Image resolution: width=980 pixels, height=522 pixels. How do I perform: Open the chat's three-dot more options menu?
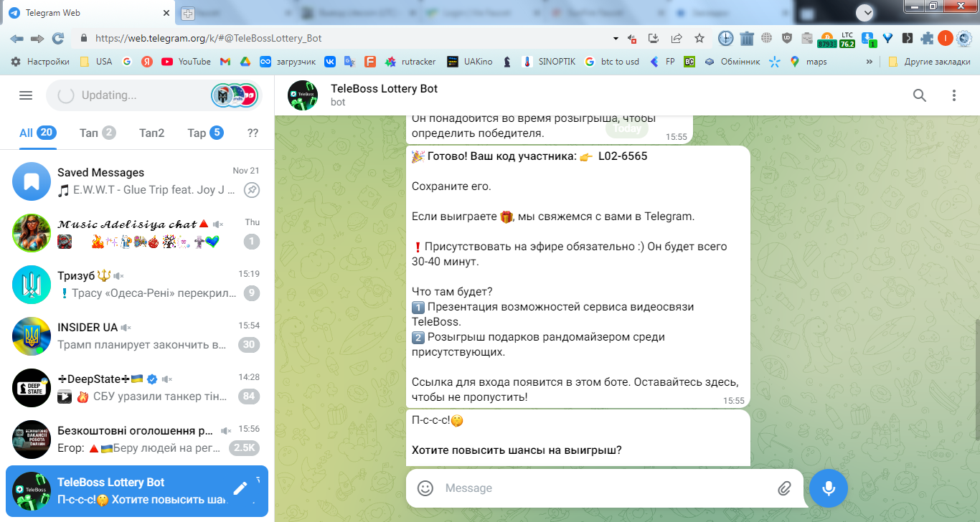pos(954,95)
